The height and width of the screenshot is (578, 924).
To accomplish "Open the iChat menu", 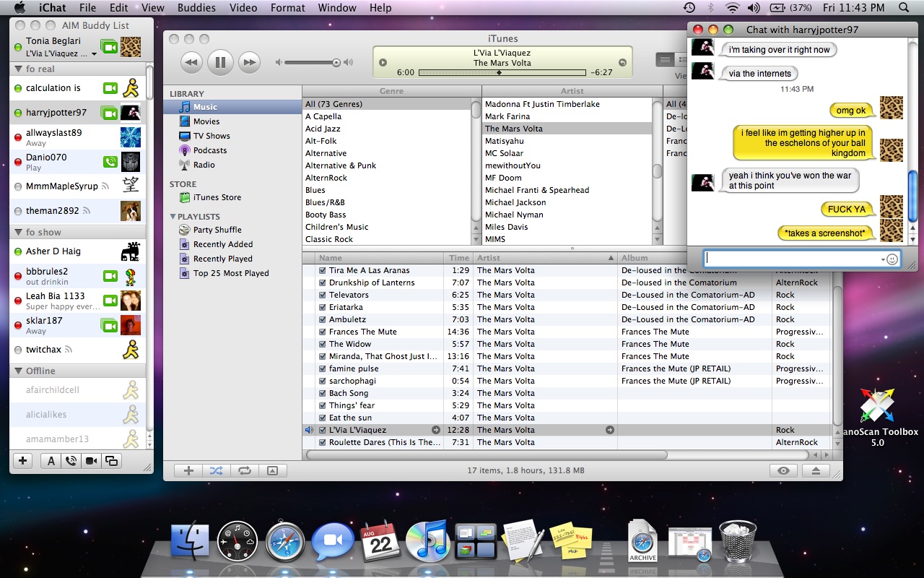I will pos(52,8).
